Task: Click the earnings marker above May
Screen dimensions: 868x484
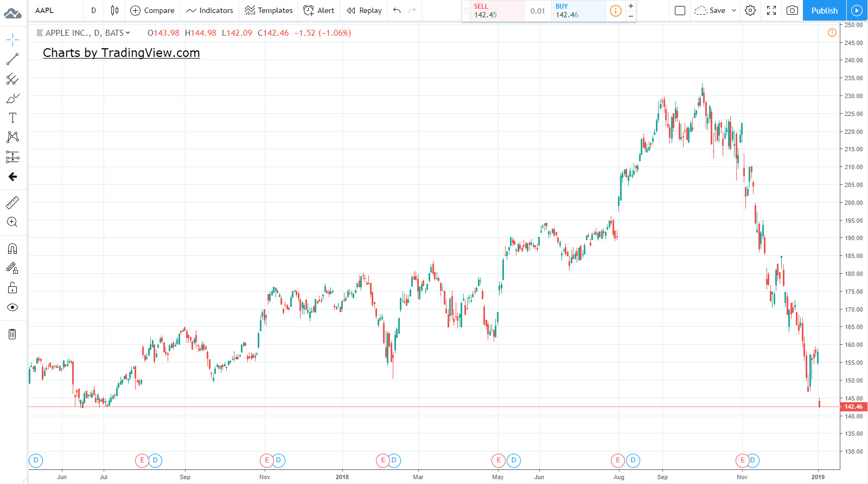Action: point(499,461)
